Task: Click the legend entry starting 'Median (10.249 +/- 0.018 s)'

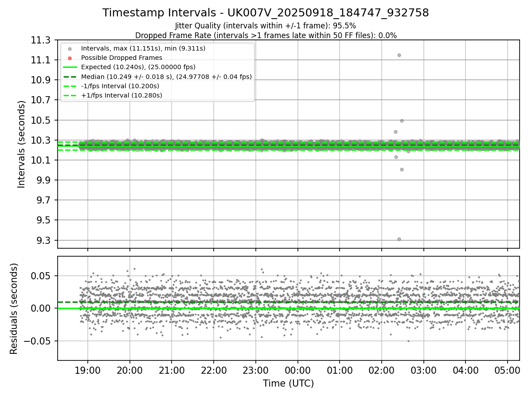Action: click(166, 77)
